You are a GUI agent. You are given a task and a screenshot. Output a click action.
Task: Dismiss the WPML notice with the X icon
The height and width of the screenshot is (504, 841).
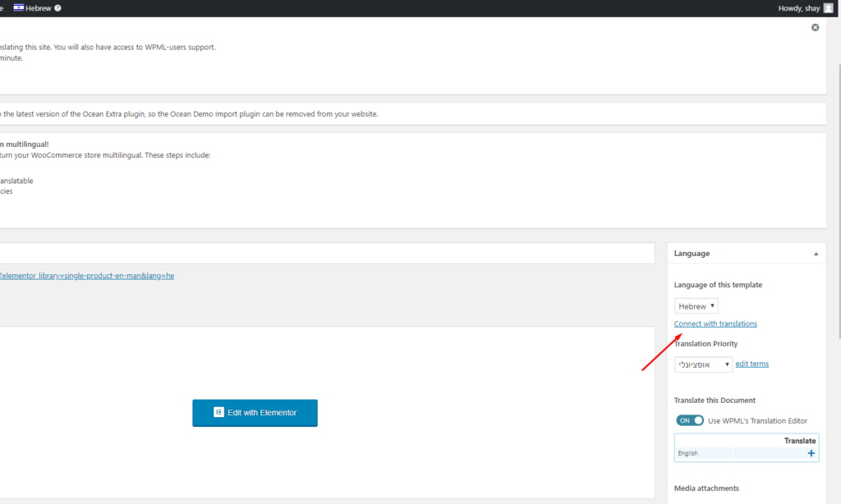(815, 27)
